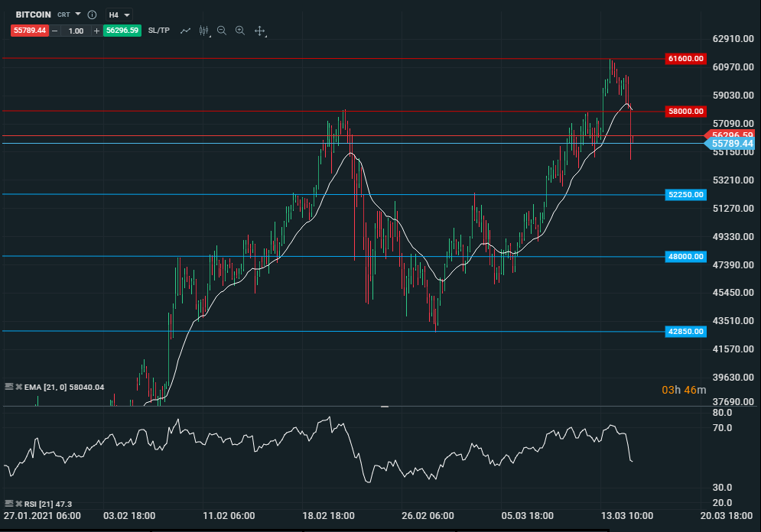Click the 05.03 18:00 time axis label
The image size is (761, 532).
(528, 515)
